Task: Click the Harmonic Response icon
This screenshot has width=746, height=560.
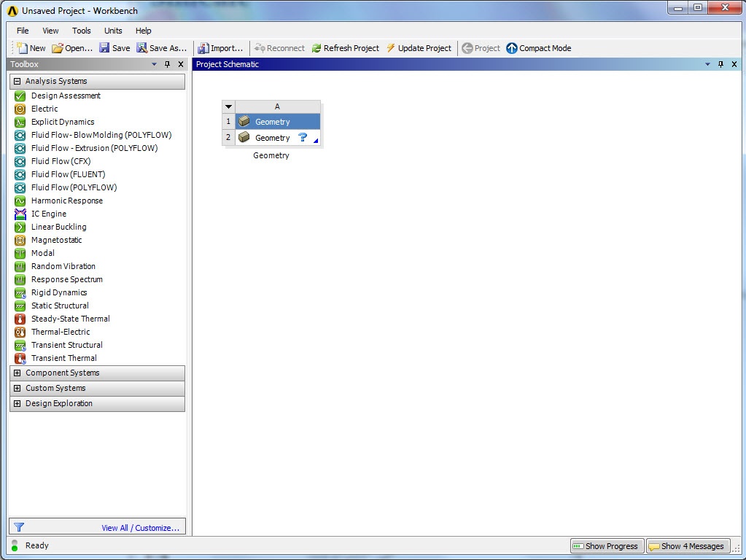Action: coord(20,201)
